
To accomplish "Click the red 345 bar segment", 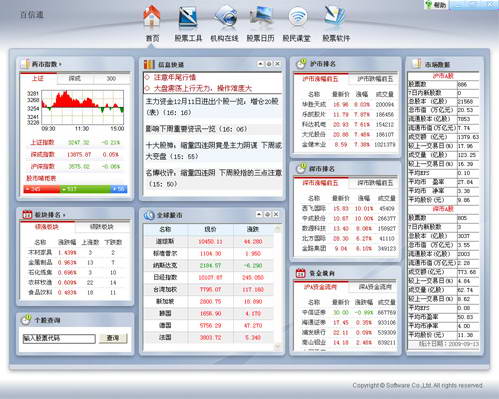I will click(42, 189).
